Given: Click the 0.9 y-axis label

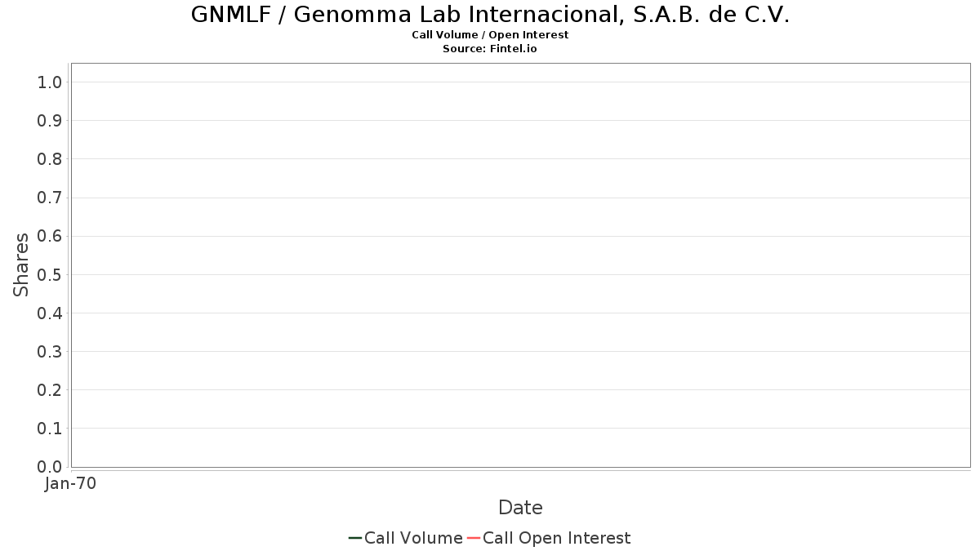Looking at the screenshot, I should [51, 120].
